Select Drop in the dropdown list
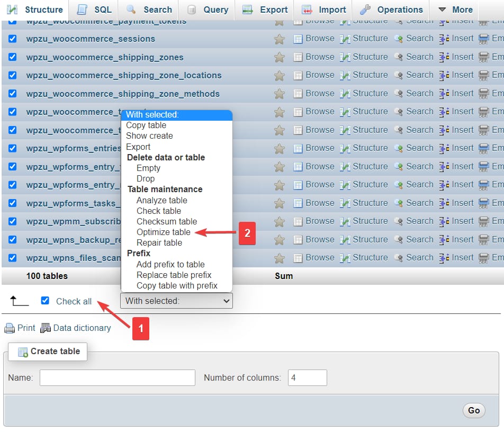The width and height of the screenshot is (504, 432). (145, 178)
